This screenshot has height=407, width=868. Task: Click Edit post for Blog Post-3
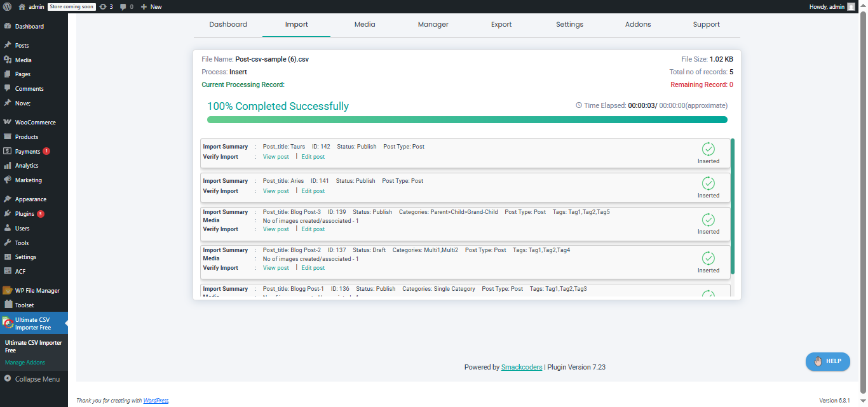tap(313, 229)
